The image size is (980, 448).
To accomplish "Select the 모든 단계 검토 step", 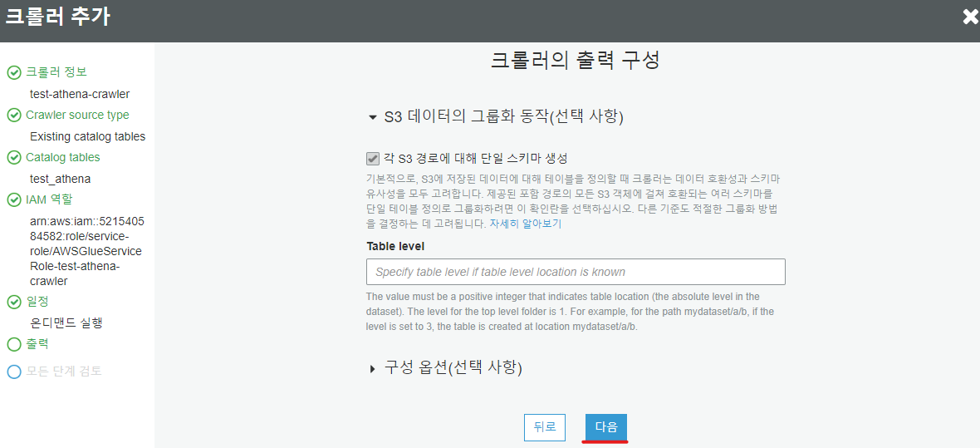I will (64, 371).
